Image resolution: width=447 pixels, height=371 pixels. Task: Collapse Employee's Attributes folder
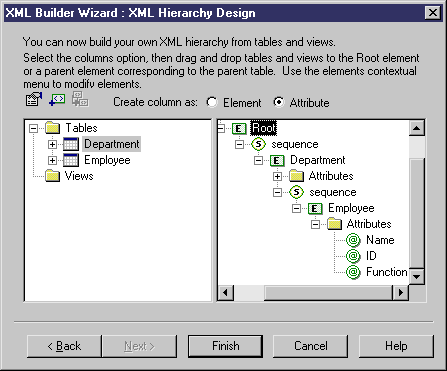point(315,224)
